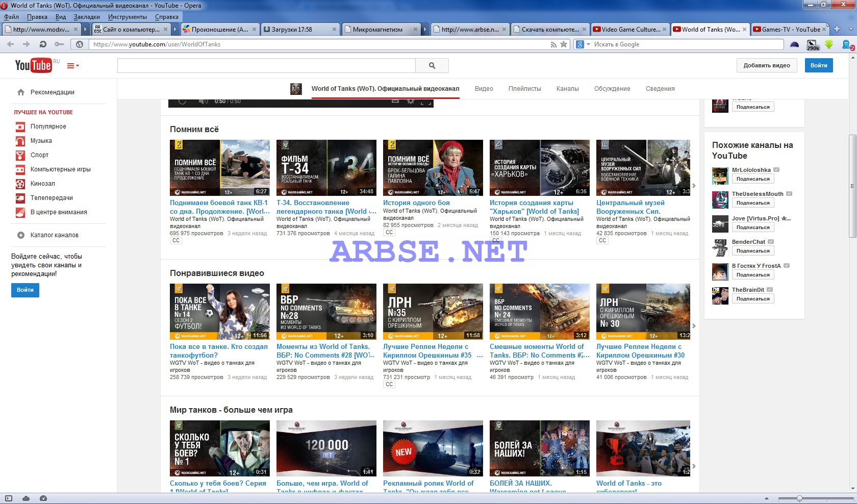Image resolution: width=857 pixels, height=504 pixels.
Task: Click the Opera Turbo status bar icon
Action: coord(43,498)
